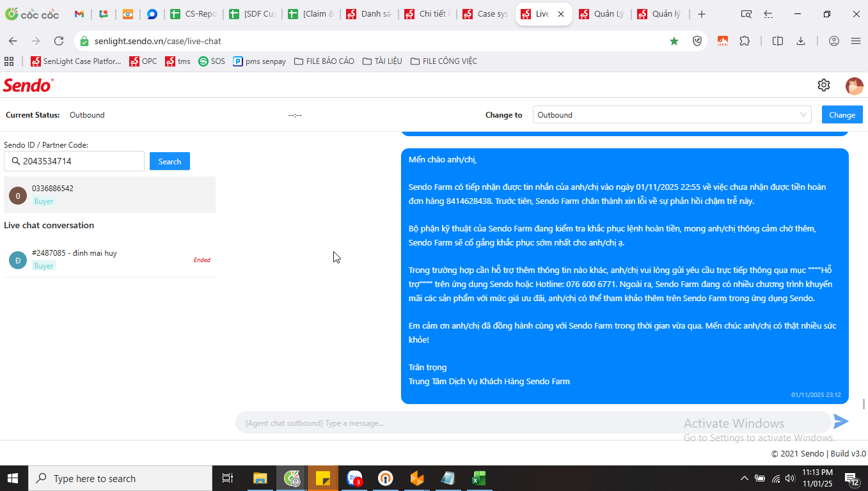Open the 'Change to' Outbound dropdown

point(672,115)
